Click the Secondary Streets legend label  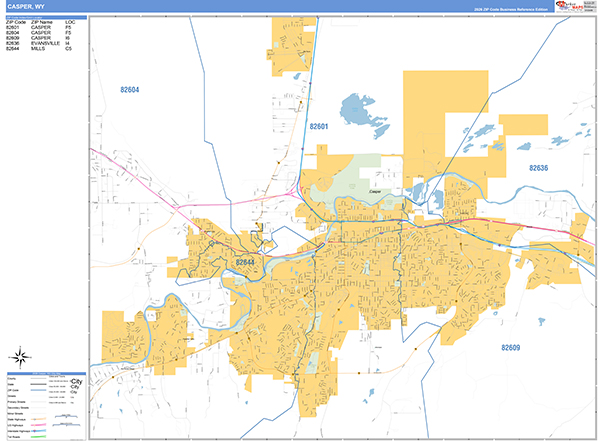click(18, 408)
